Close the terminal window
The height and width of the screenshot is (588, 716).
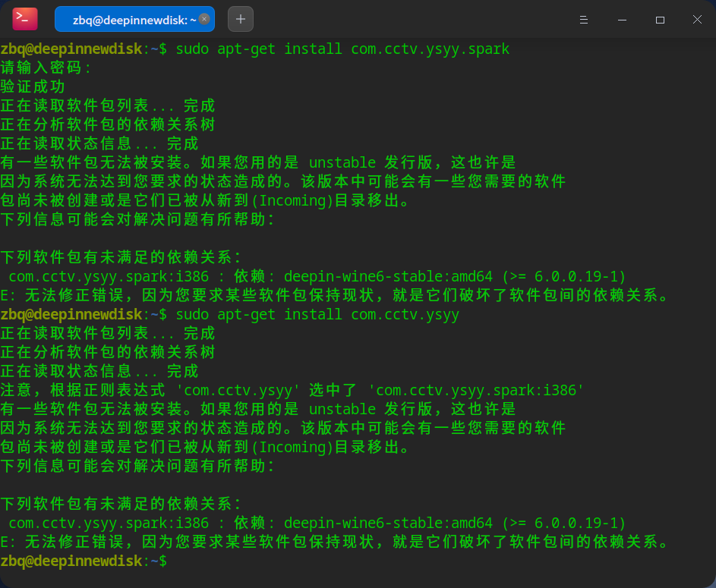[697, 20]
